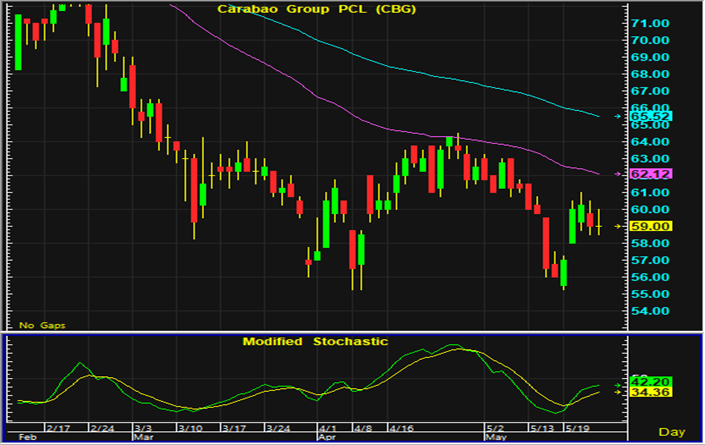This screenshot has height=445, width=705.
Task: Click the cyan 65.52 moving average value label
Action: coord(651,116)
